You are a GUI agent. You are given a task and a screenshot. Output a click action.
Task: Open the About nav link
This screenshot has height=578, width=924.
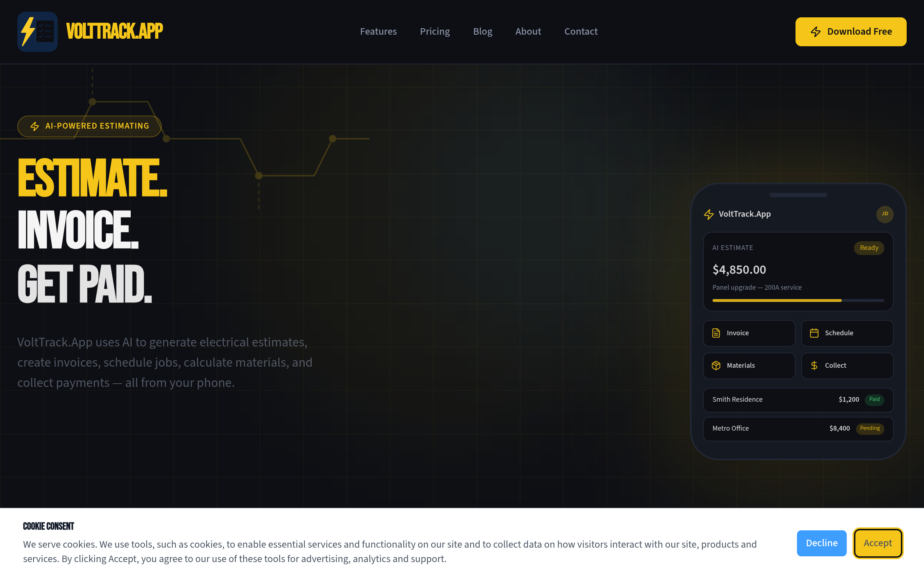528,31
